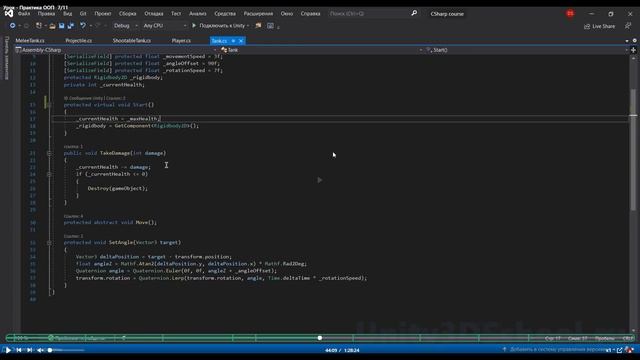Click the Destroy(gameObject) code line
The image size is (640, 360).
pyautogui.click(x=118, y=189)
